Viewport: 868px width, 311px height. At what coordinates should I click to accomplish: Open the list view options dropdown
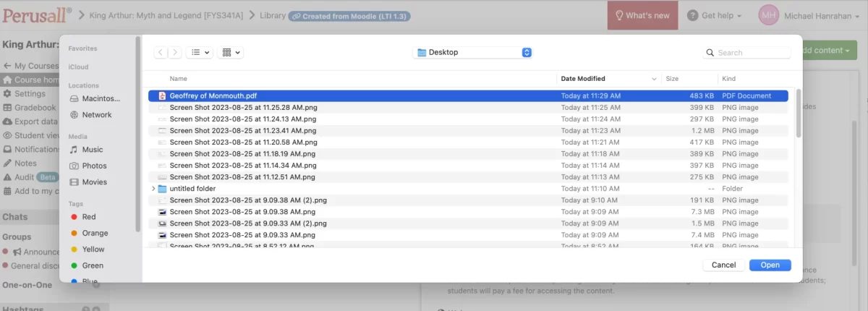[x=199, y=52]
